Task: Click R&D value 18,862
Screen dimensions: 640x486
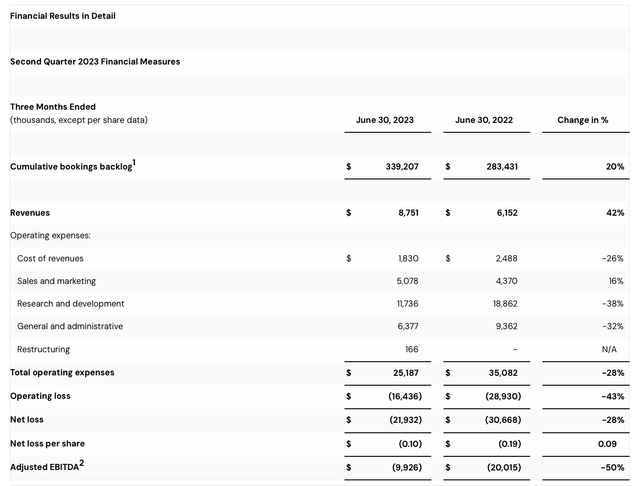Action: (x=505, y=304)
